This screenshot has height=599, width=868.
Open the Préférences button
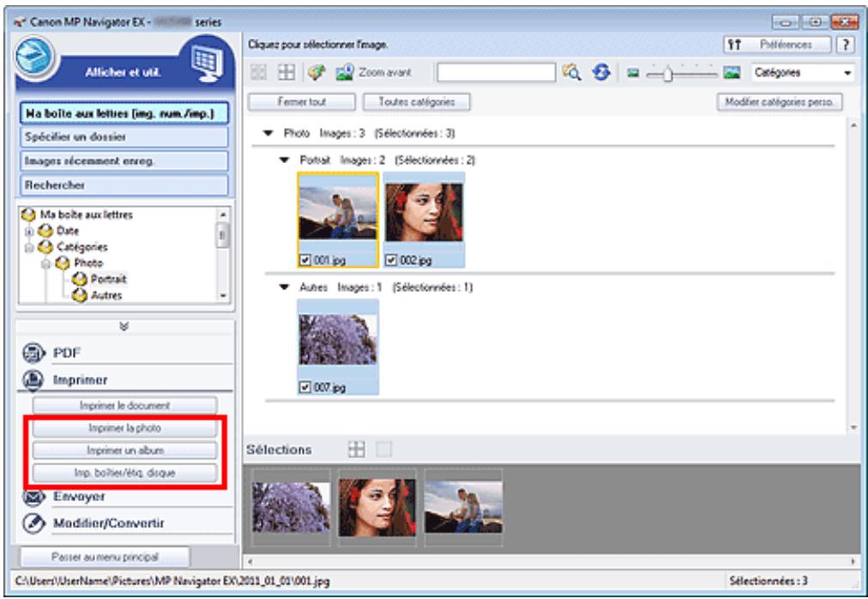click(x=777, y=45)
